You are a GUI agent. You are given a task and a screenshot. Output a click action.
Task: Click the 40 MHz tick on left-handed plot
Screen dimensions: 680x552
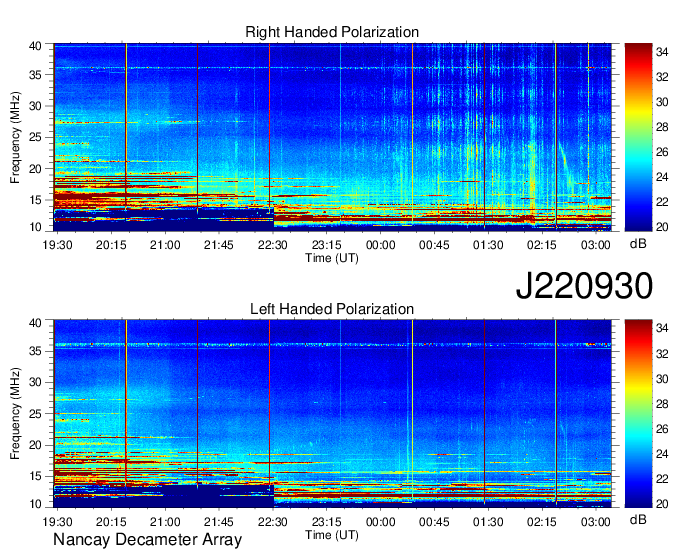(x=35, y=322)
